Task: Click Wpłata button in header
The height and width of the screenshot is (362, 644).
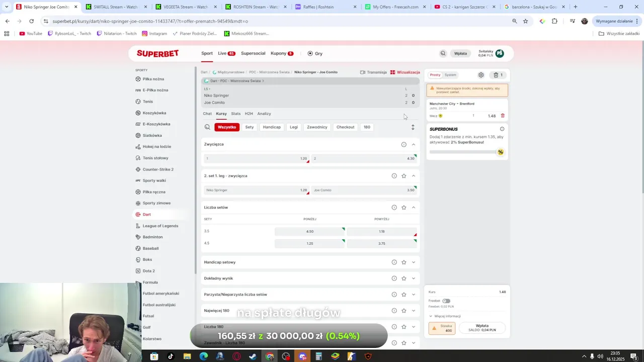Action: pyautogui.click(x=460, y=53)
